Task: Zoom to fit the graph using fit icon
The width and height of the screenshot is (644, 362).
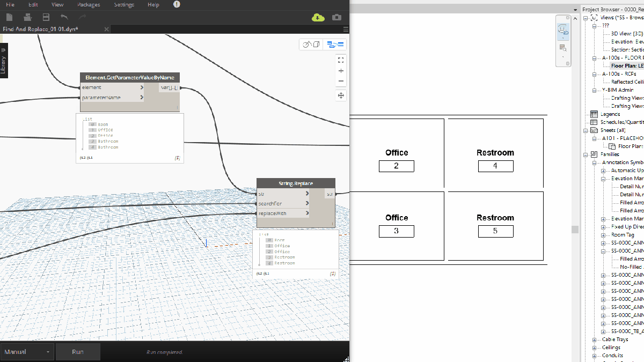Action: click(341, 60)
